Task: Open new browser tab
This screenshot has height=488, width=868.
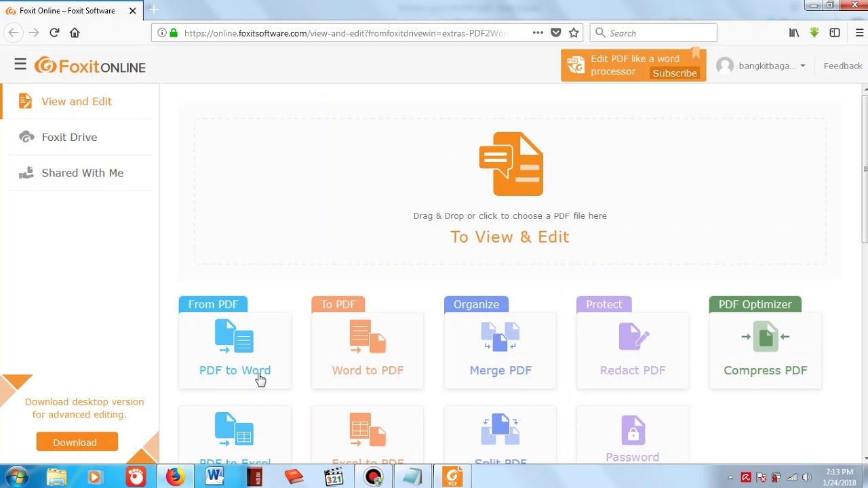Action: tap(153, 10)
